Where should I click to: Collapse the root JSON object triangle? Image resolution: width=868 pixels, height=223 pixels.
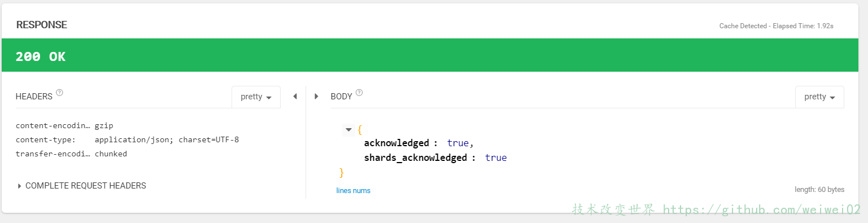tap(348, 130)
